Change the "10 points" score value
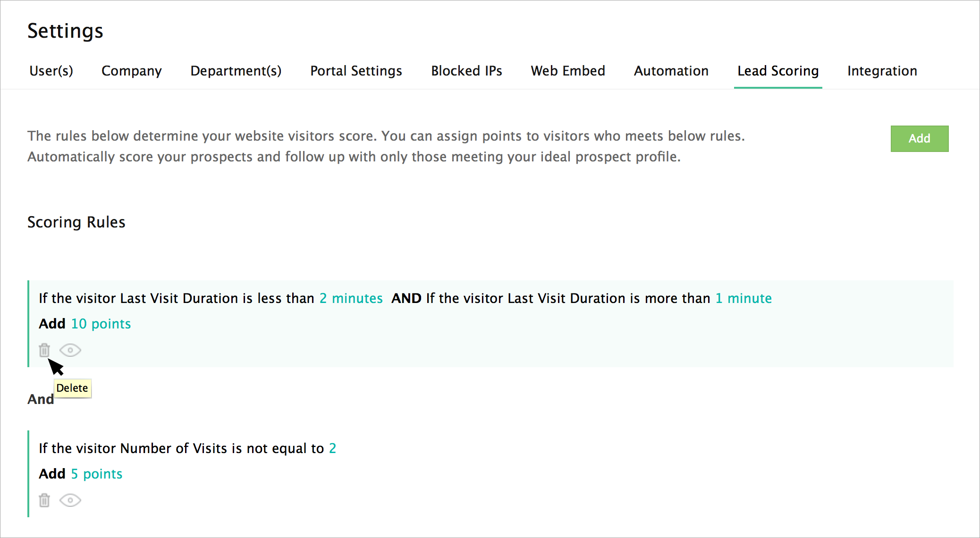The height and width of the screenshot is (538, 980). coord(101,324)
